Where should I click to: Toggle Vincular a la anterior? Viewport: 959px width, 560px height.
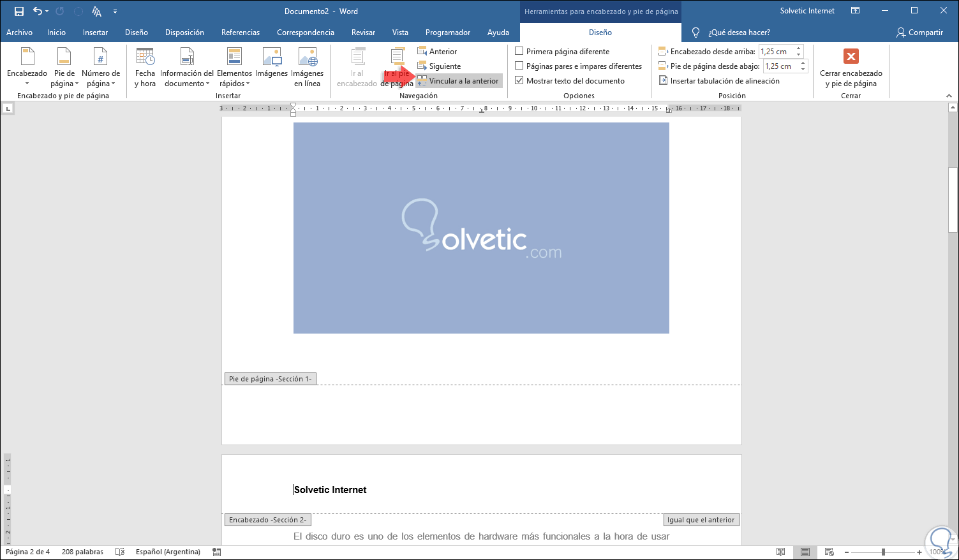click(x=459, y=81)
